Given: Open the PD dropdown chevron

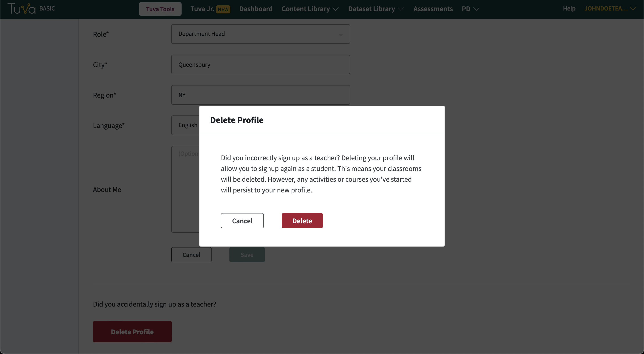Looking at the screenshot, I should (476, 9).
